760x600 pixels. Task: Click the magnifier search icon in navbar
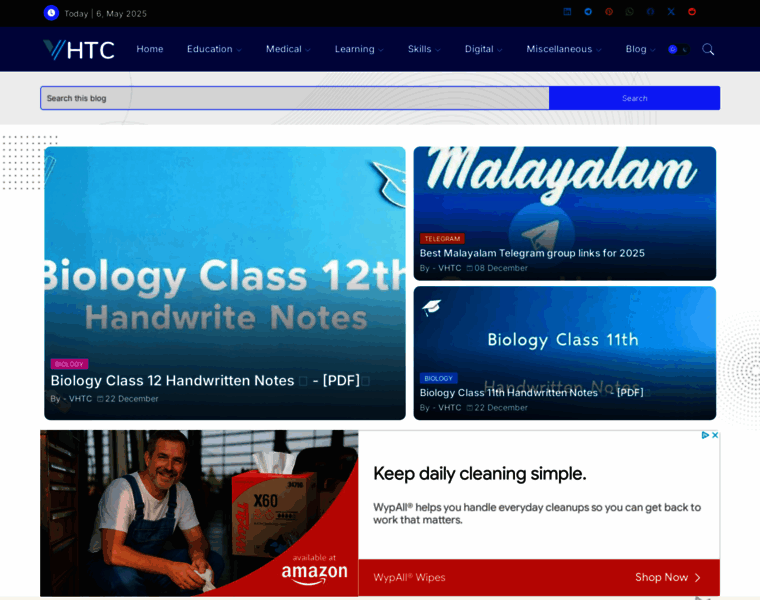[x=708, y=49]
